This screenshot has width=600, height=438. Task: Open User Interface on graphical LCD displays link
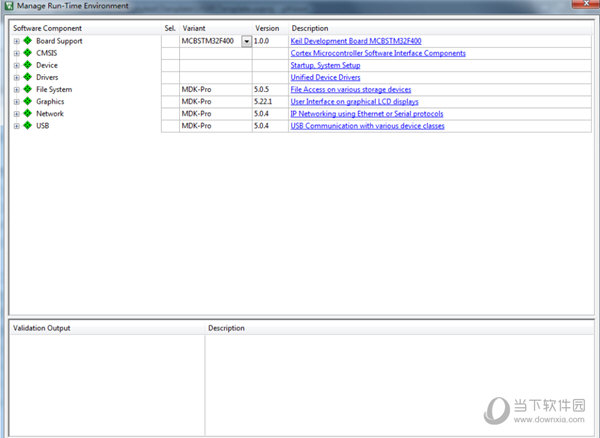click(x=354, y=102)
